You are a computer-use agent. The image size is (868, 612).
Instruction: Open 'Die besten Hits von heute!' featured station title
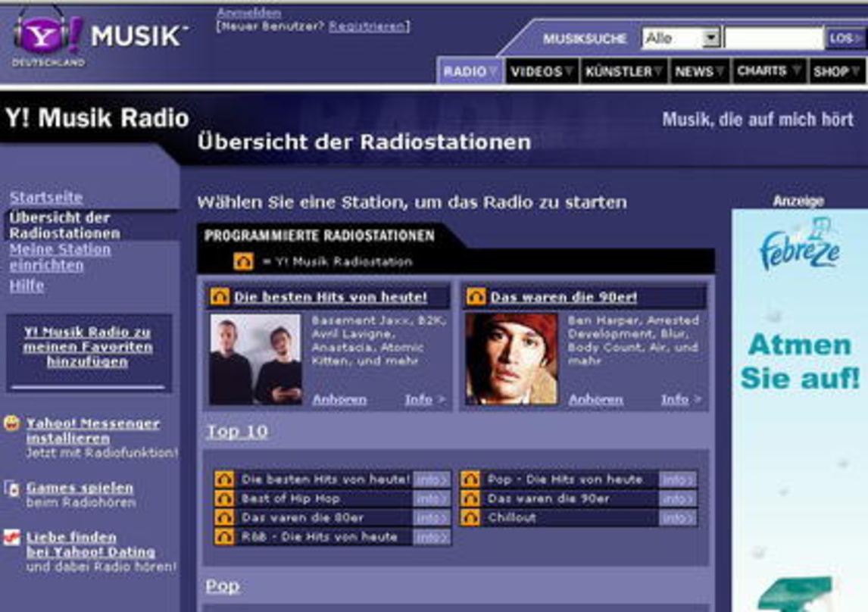coord(330,297)
